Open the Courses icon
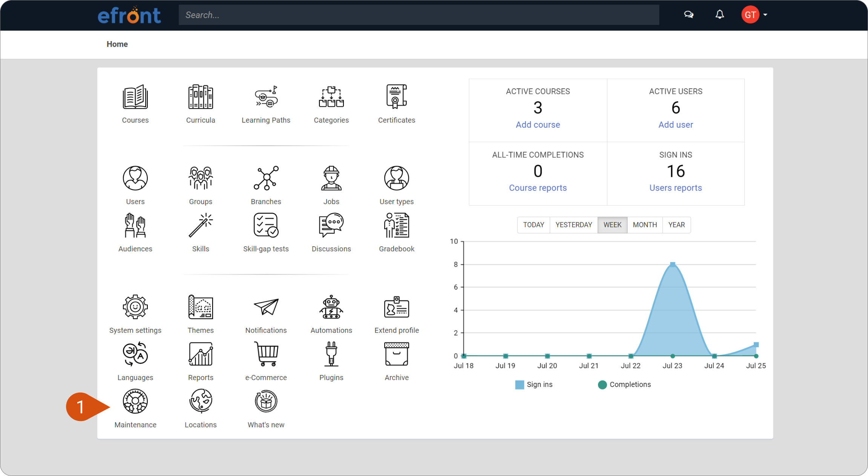This screenshot has height=476, width=868. (135, 97)
